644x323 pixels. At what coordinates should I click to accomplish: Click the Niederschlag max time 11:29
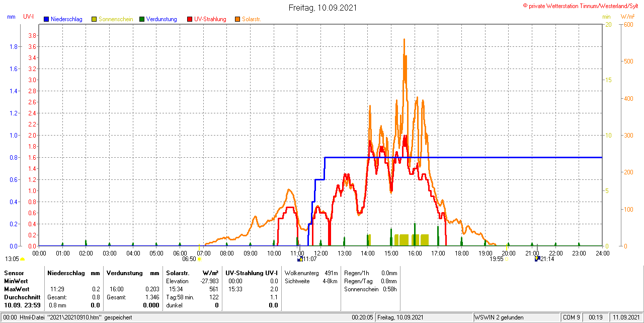[57, 289]
